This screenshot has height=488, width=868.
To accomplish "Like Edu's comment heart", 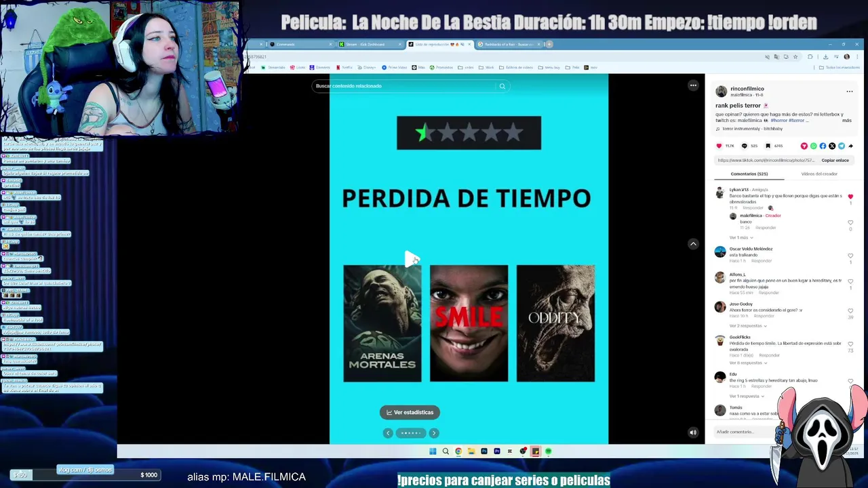I will pos(850,381).
